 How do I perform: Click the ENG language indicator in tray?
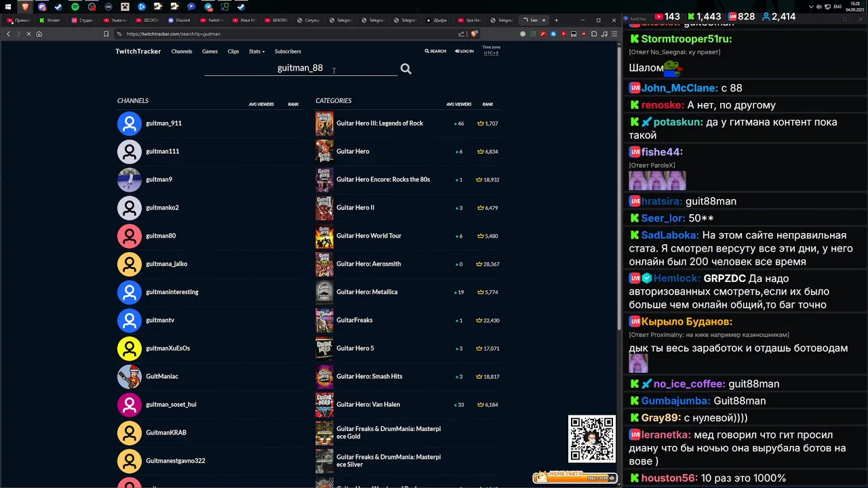[x=837, y=7]
